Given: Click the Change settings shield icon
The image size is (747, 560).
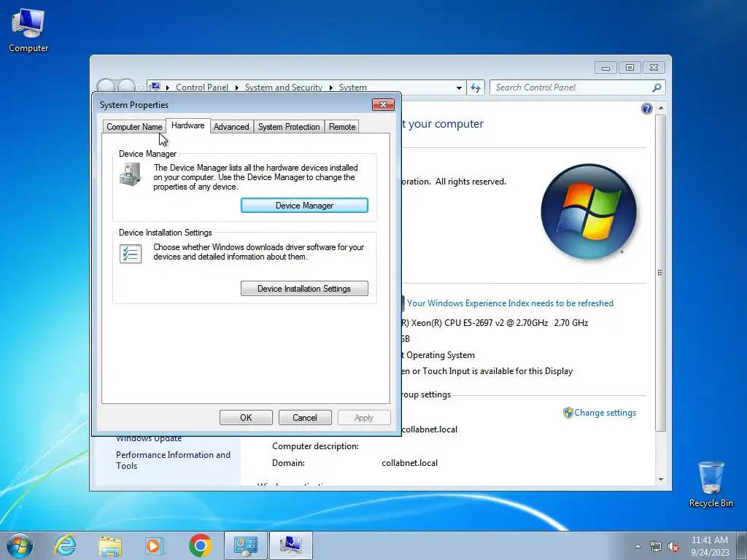Looking at the screenshot, I should (568, 413).
